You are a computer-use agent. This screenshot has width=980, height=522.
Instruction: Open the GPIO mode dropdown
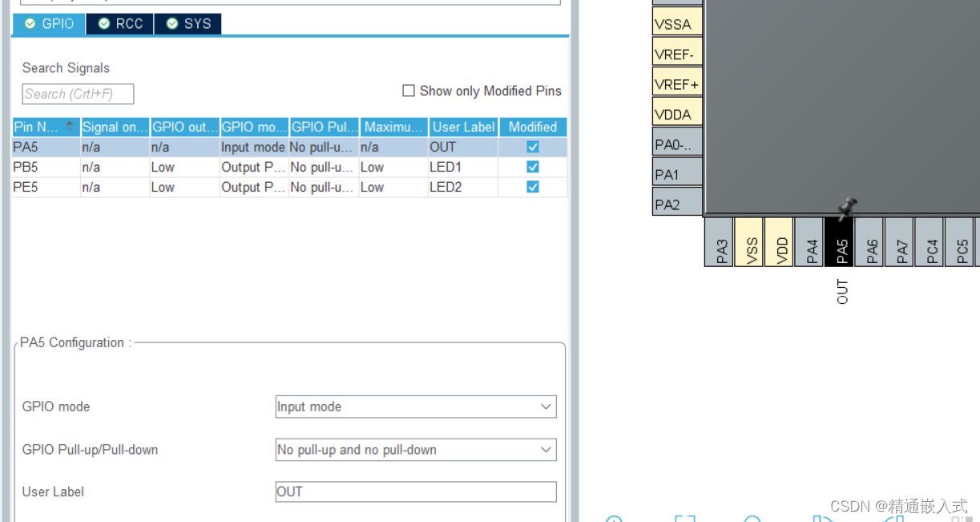tap(416, 407)
